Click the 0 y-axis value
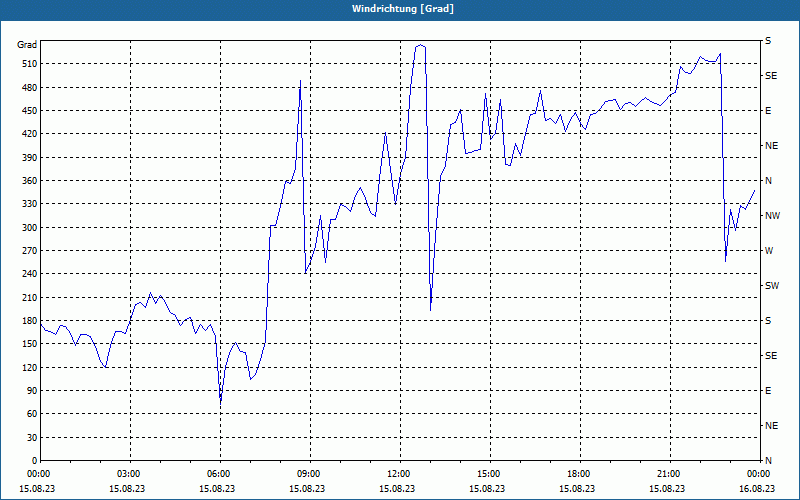The width and height of the screenshot is (800, 500). pyautogui.click(x=34, y=461)
